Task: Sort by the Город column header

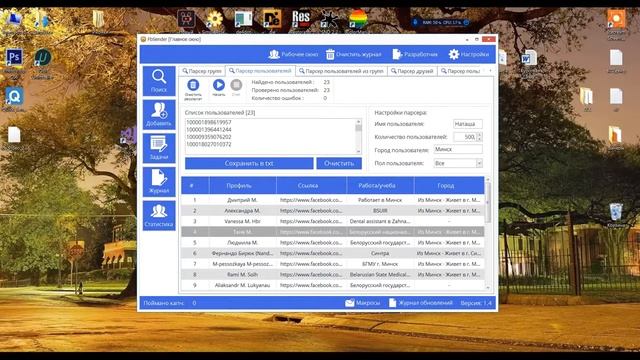Action: pyautogui.click(x=449, y=185)
